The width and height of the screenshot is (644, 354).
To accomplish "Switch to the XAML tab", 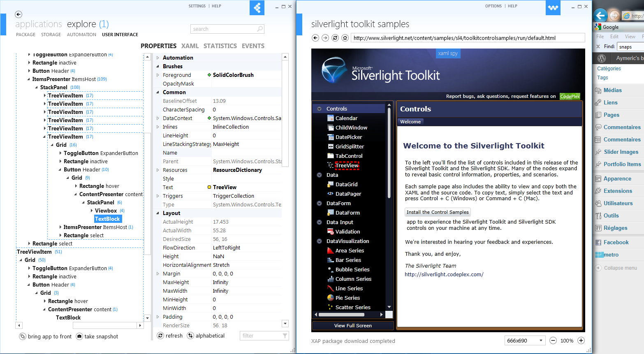I will (x=190, y=46).
